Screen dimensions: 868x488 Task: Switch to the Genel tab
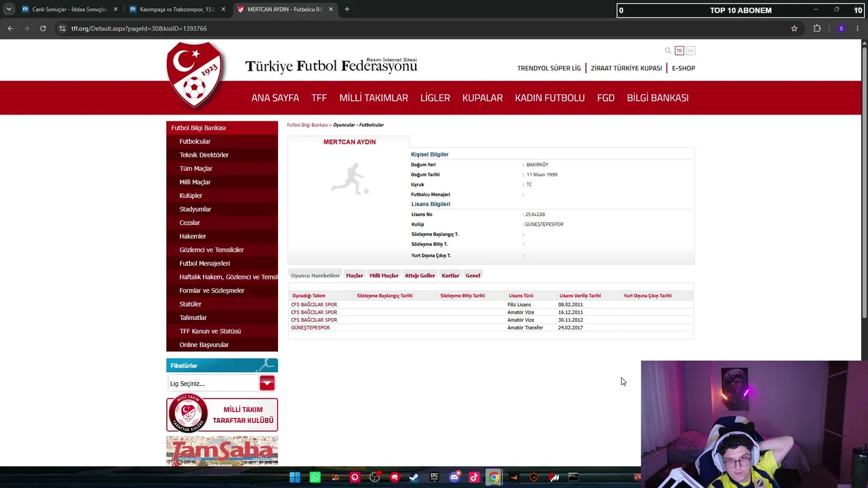coord(473,276)
